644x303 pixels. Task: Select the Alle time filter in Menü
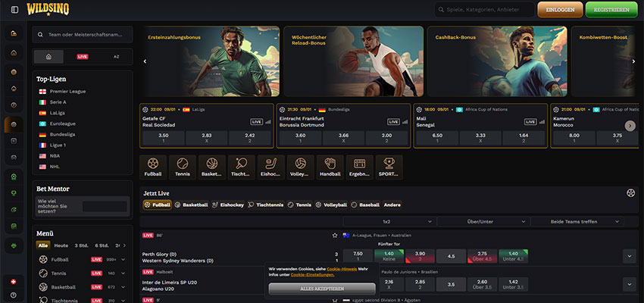click(x=43, y=245)
